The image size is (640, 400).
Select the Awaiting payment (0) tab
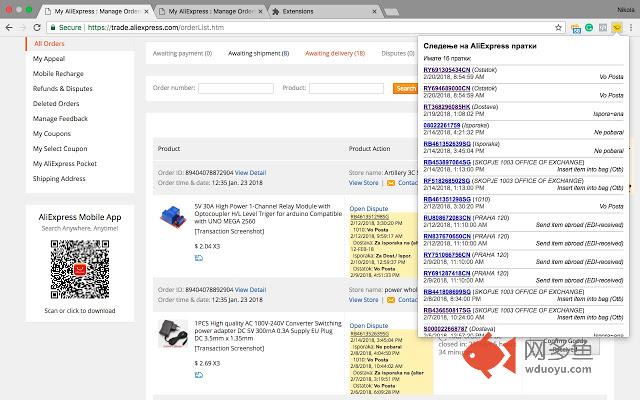point(182,53)
